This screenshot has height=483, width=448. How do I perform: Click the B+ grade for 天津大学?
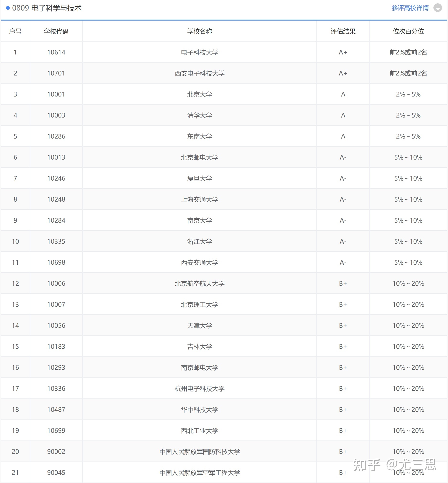pyautogui.click(x=343, y=325)
